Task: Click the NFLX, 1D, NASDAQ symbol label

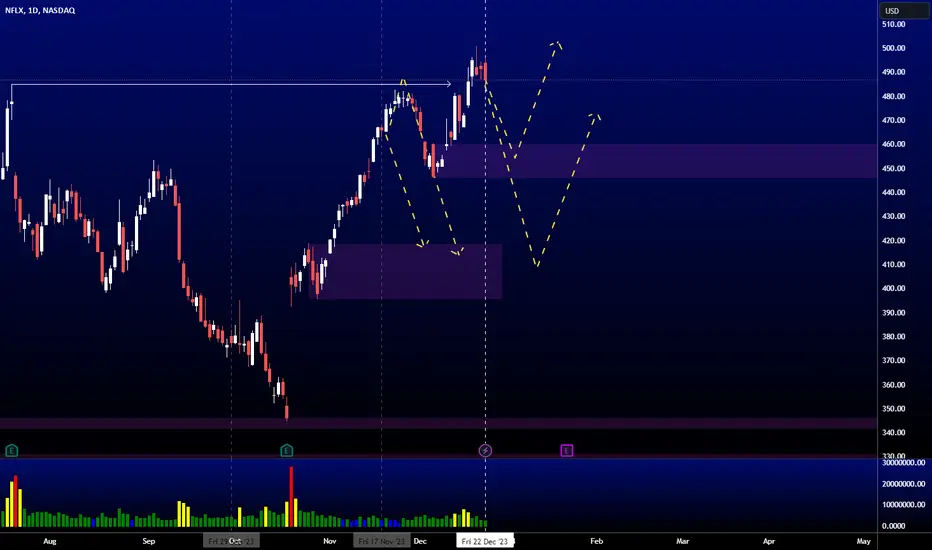Action: point(40,10)
